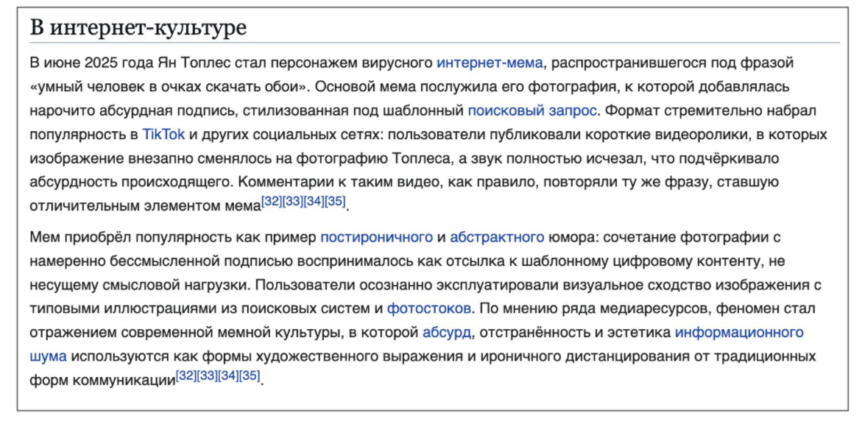Click the quoted phrase «умный человек в очках скачать обои»
The image size is (868, 424).
tap(168, 87)
